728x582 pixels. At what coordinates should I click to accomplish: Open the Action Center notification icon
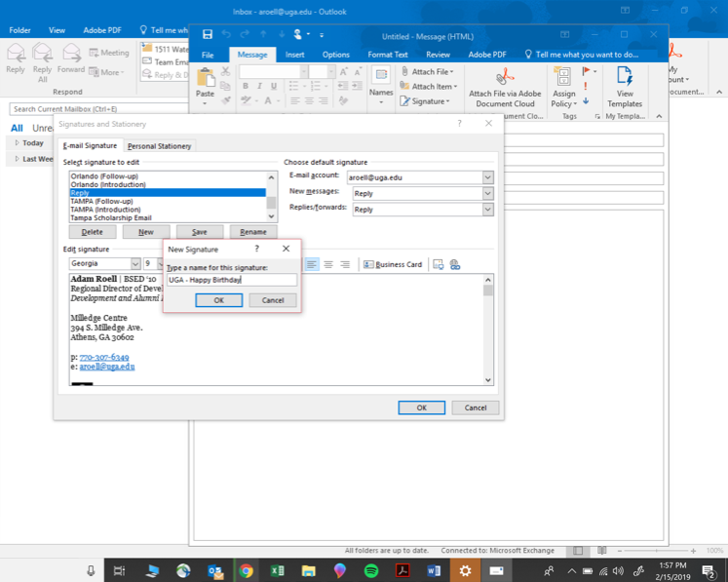tap(709, 571)
